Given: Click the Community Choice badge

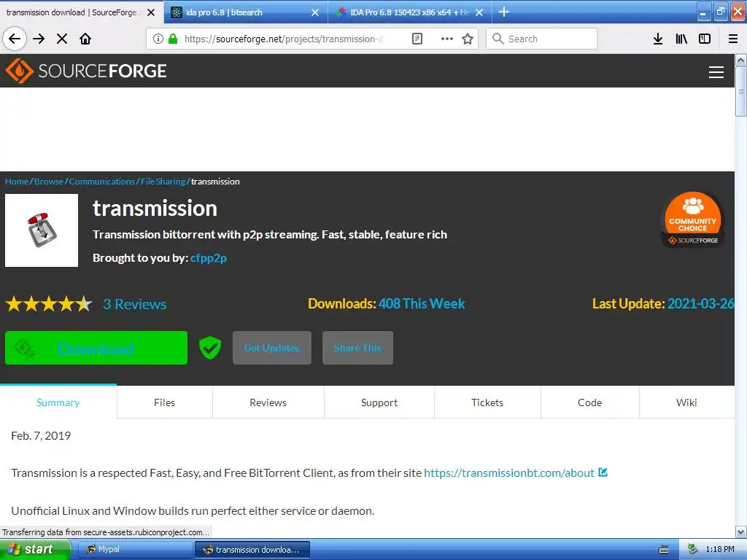Looking at the screenshot, I should (693, 219).
